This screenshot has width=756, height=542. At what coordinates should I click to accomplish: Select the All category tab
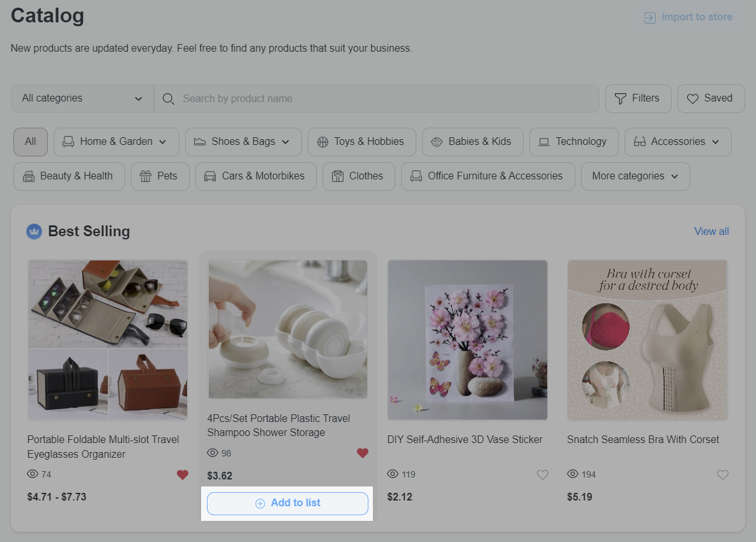click(31, 142)
